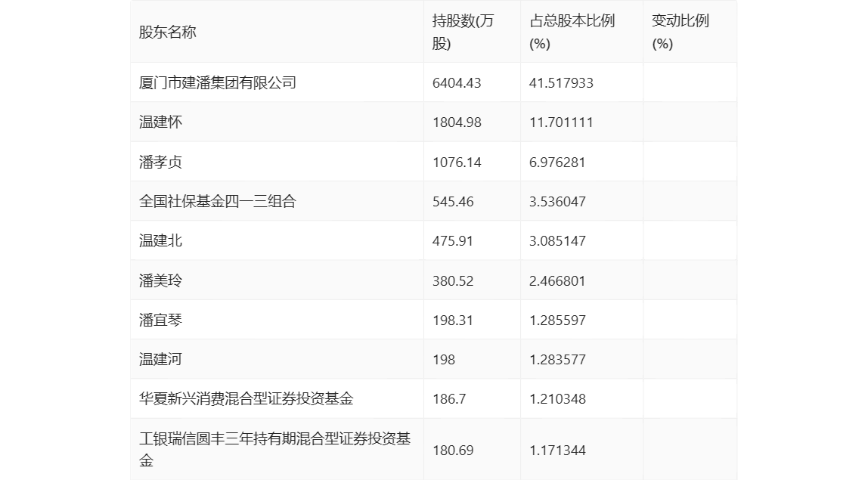Screen dimensions: 868x480
Task: Select the share count 180.69
Action: pos(453,450)
